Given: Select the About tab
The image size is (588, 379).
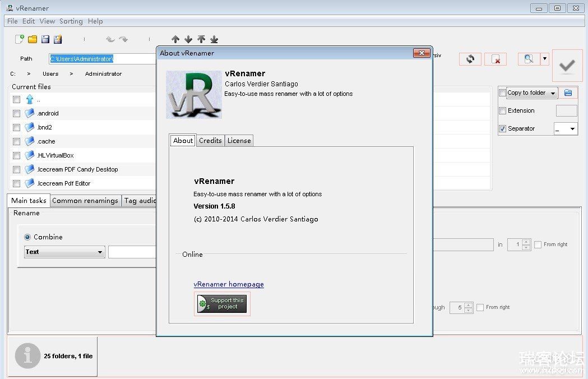Looking at the screenshot, I should (x=183, y=140).
